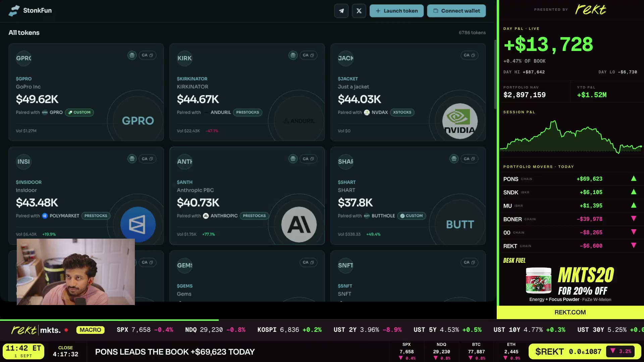Copy contract address on the KIRKINATOR card
This screenshot has height=362, width=644.
point(308,55)
